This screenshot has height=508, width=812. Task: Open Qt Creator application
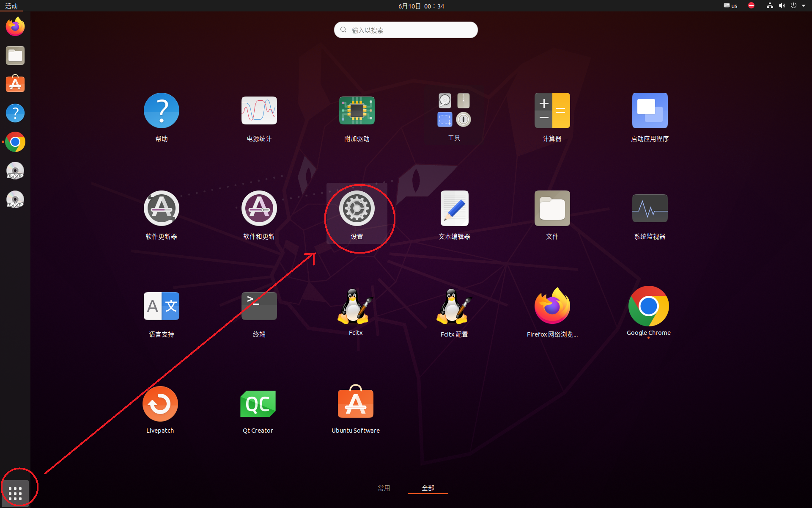tap(258, 404)
